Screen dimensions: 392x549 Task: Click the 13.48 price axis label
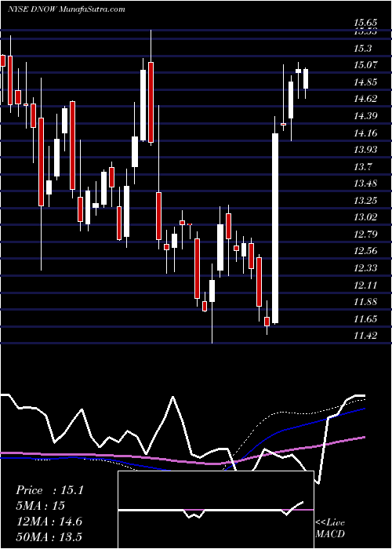pos(366,184)
